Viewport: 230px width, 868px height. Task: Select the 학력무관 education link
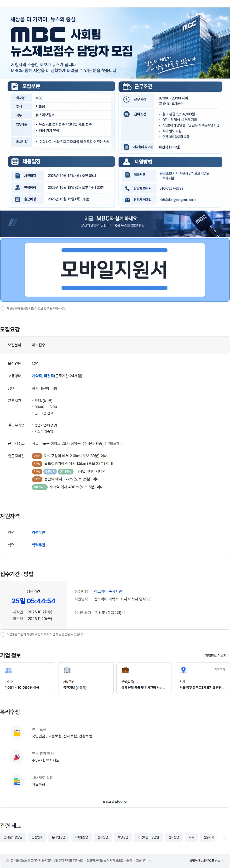click(x=38, y=545)
